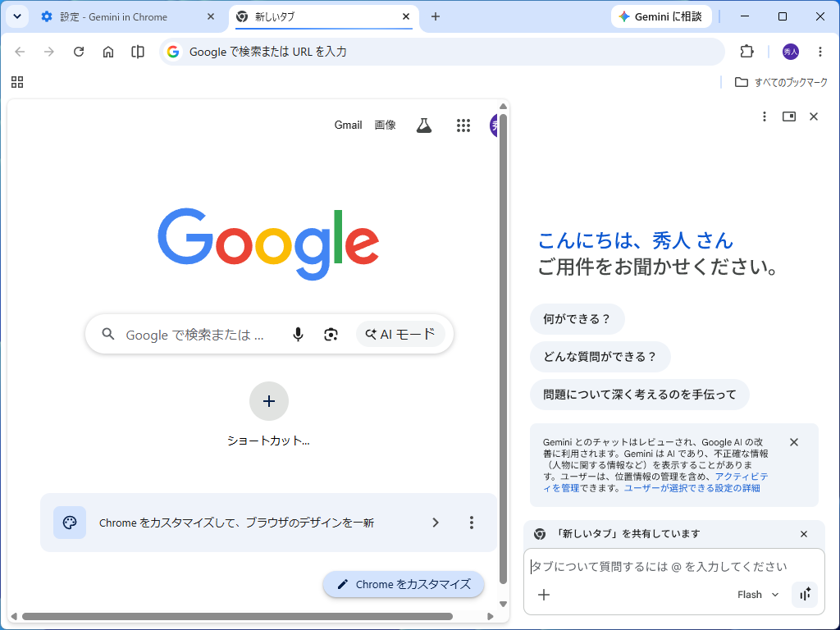Click the horizontal scrollbar left arrow
The width and height of the screenshot is (840, 630).
pyautogui.click(x=14, y=617)
